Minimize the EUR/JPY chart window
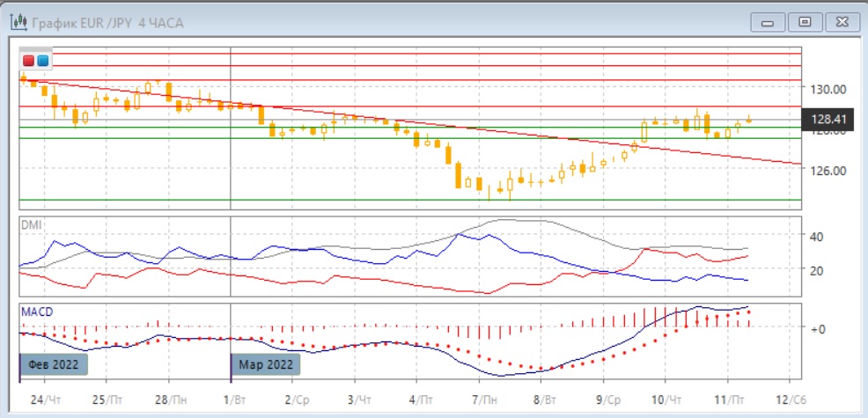The width and height of the screenshot is (868, 418). [769, 22]
